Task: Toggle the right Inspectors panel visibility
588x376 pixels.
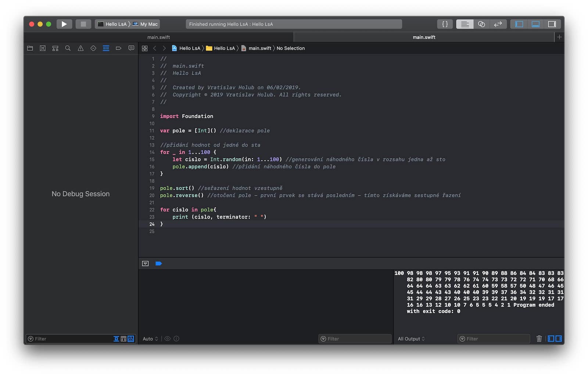Action: click(x=552, y=24)
